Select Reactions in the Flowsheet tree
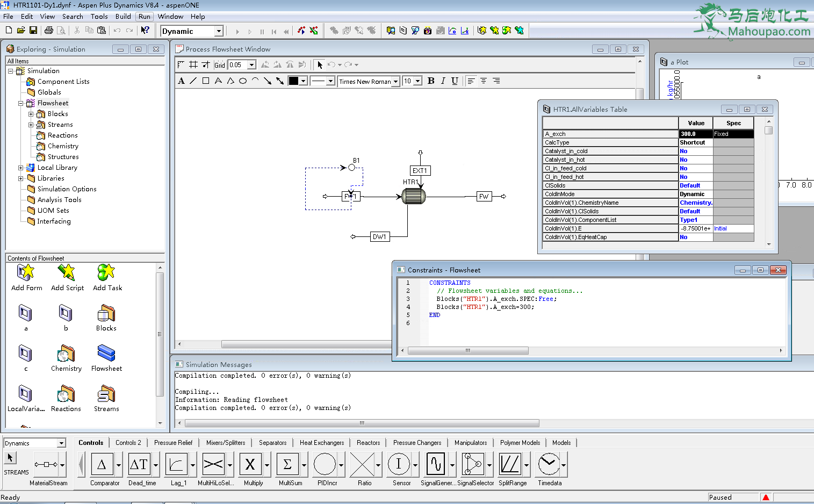 point(62,135)
